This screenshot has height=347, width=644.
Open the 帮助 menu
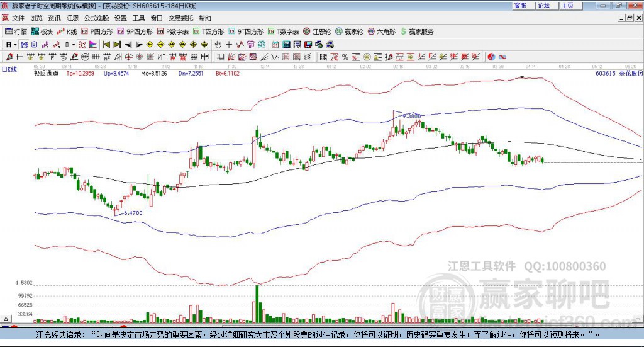(204, 18)
